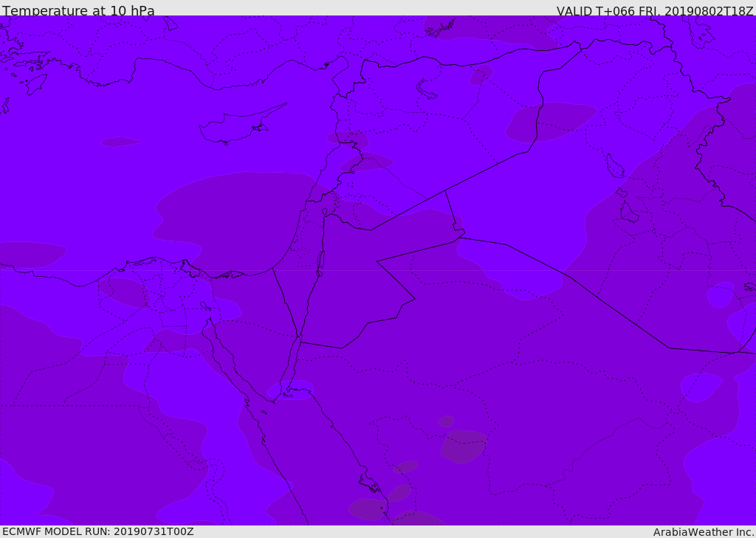Click 'ECMWF MODEL RUN: 20190731T00Z' text

[98, 531]
